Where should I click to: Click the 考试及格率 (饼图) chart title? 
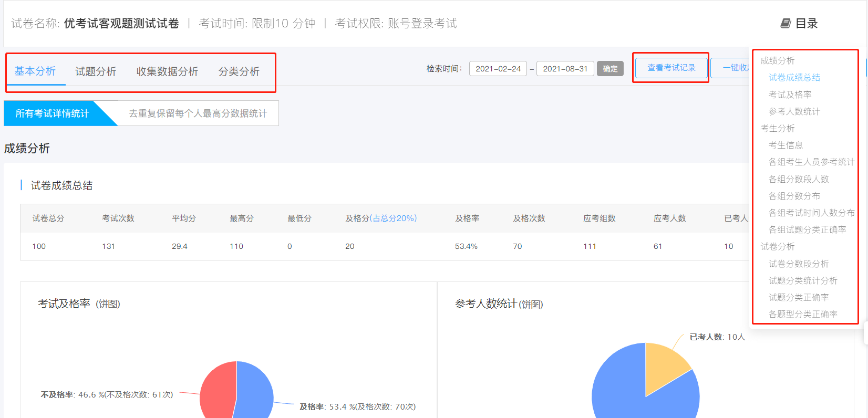pos(79,304)
